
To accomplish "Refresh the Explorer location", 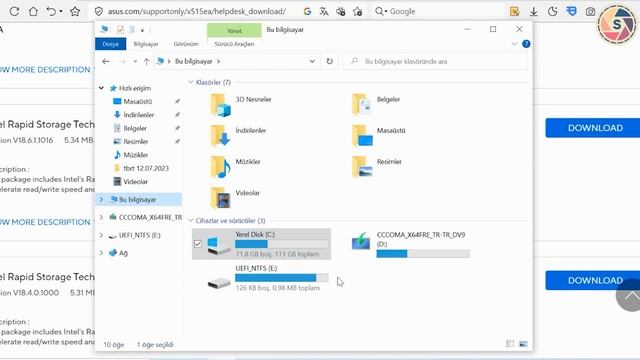I will click(x=329, y=61).
